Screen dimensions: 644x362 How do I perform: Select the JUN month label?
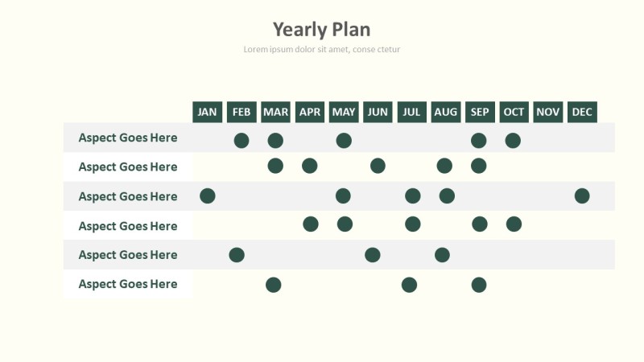pyautogui.click(x=378, y=112)
